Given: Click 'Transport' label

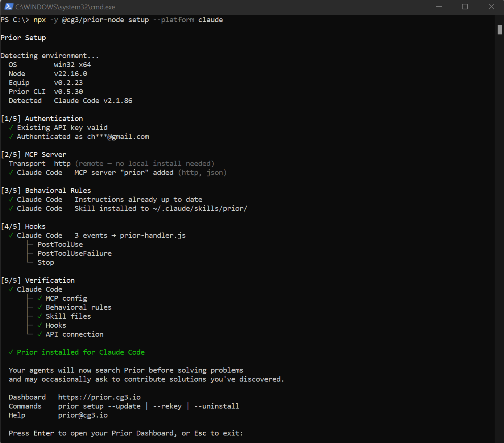Looking at the screenshot, I should pos(27,164).
